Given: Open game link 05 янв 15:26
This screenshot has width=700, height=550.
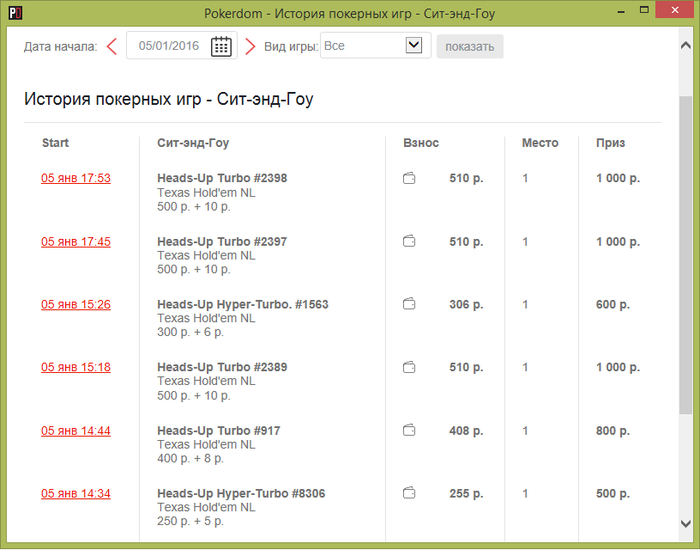Looking at the screenshot, I should 76,304.
